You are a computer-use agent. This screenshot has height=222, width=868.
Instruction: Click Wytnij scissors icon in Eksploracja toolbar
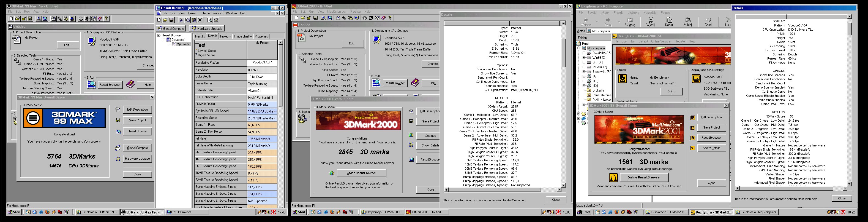(650, 22)
